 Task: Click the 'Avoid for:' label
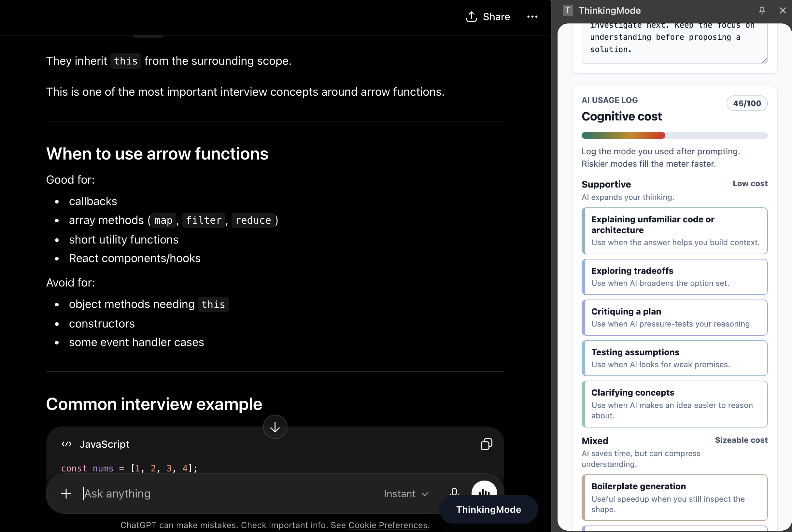tap(70, 283)
